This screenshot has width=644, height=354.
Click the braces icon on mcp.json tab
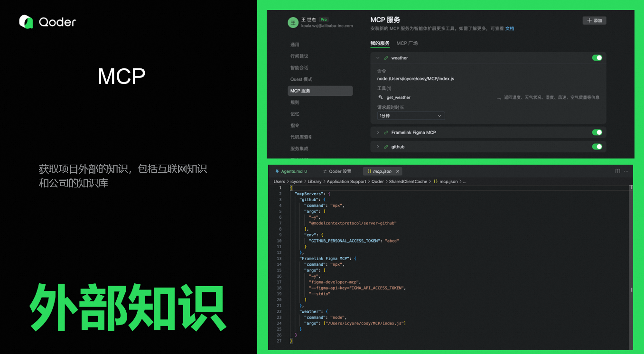[x=369, y=171]
